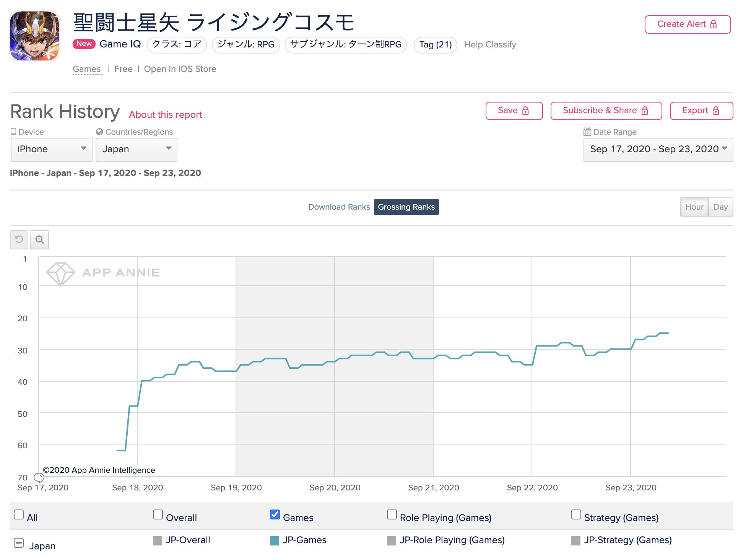Click the lock icon on Save button
This screenshot has width=738, height=560.
pyautogui.click(x=525, y=111)
